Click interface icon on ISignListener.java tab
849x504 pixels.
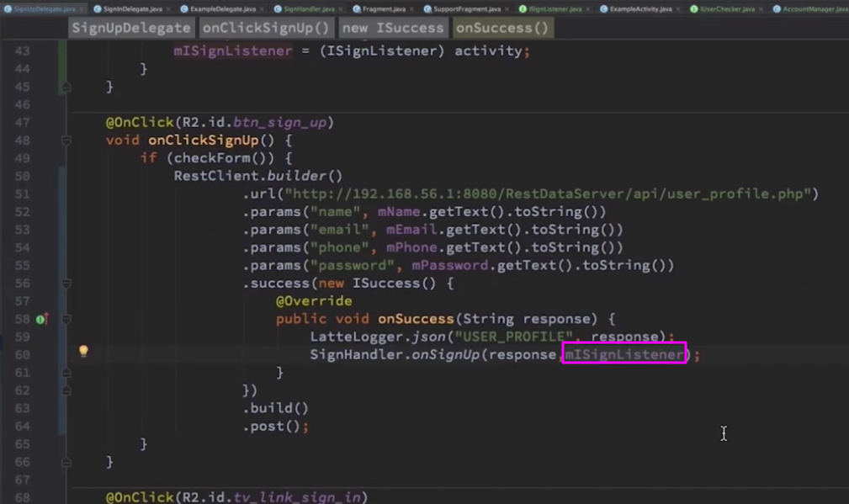click(x=523, y=8)
